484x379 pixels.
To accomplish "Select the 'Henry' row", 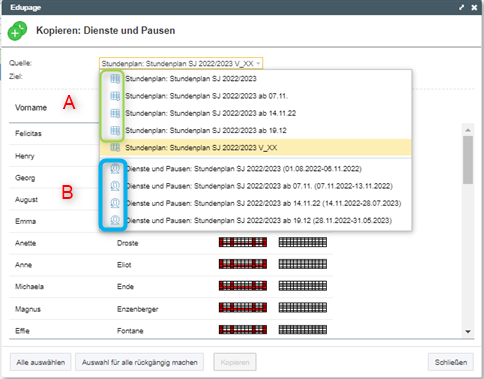I will 54,156.
